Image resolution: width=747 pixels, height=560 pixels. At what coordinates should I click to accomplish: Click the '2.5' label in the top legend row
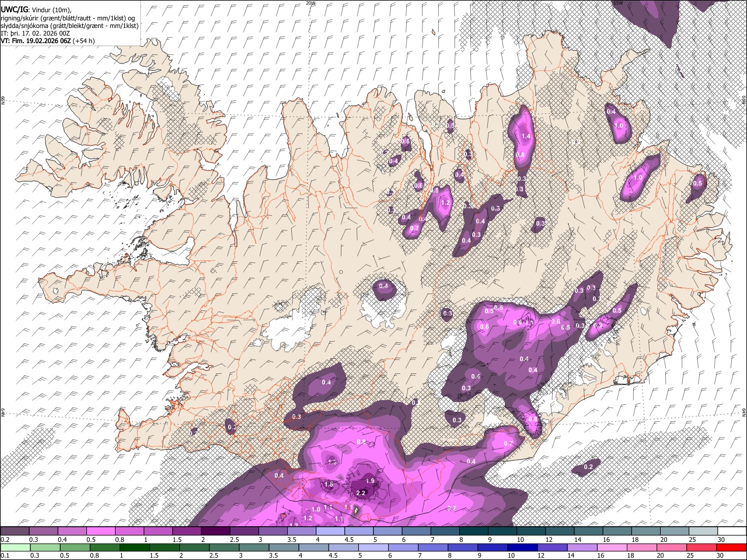[235, 540]
